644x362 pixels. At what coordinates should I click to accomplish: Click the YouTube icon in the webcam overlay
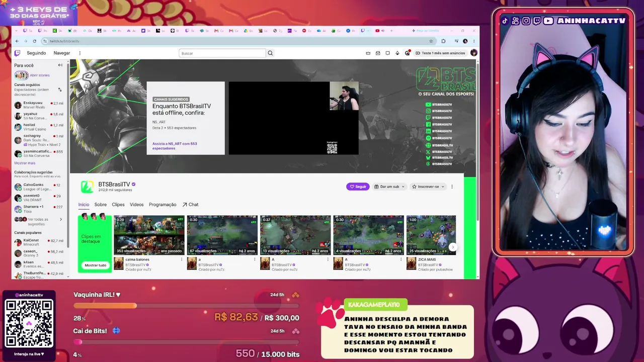pos(548,21)
